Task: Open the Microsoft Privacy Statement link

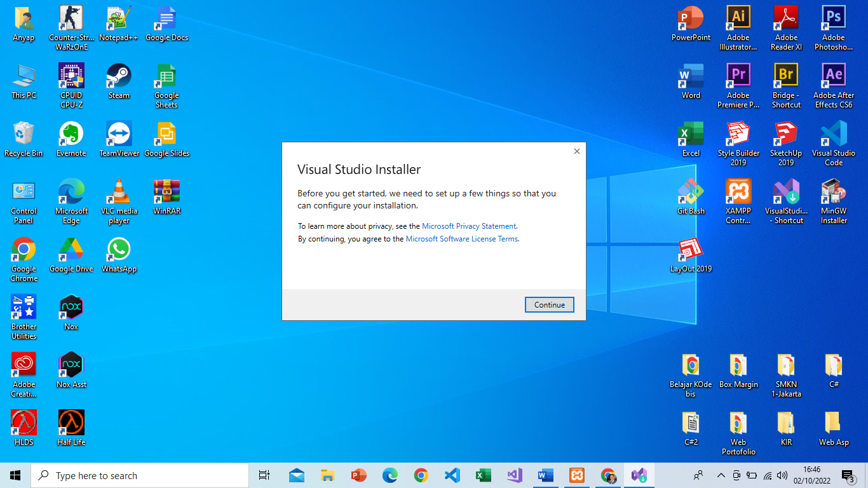Action: point(469,226)
